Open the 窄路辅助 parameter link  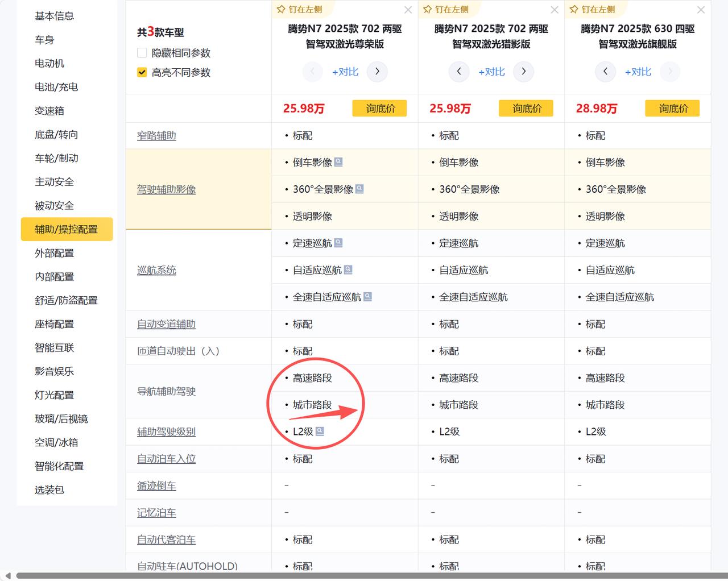pyautogui.click(x=156, y=135)
